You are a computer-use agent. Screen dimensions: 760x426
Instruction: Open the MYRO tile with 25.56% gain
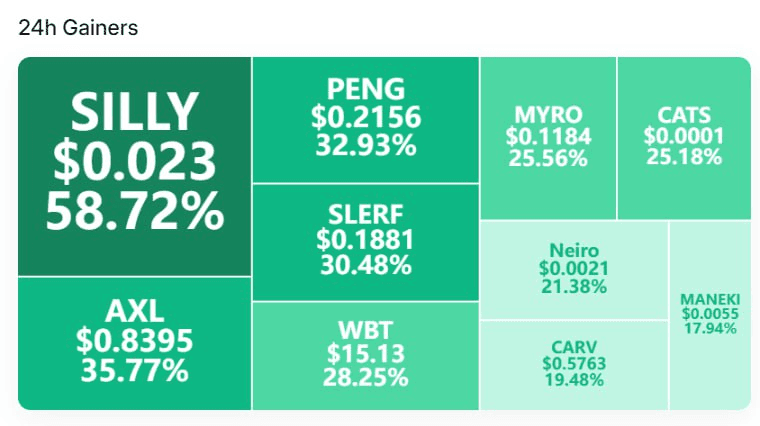548,138
